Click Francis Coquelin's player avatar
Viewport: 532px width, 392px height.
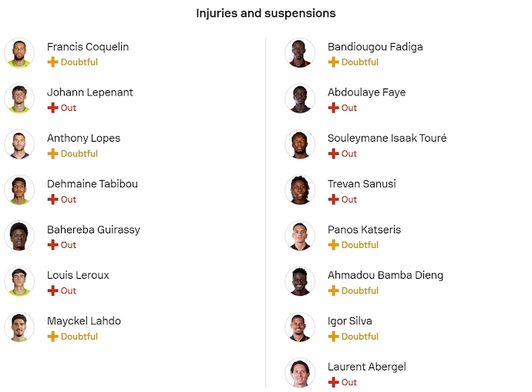19,53
